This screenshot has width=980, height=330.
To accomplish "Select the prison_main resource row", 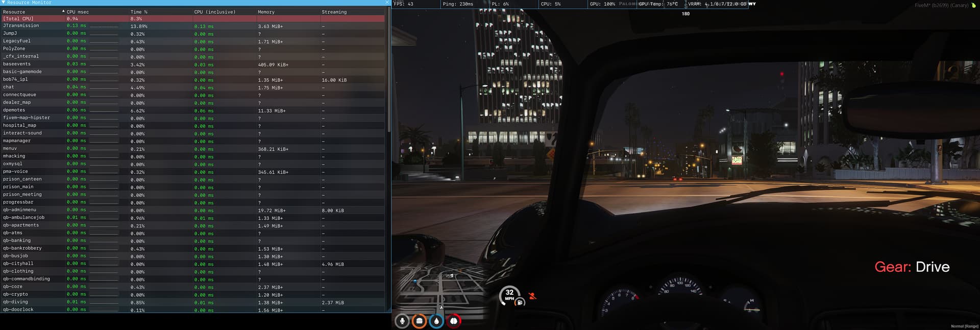I will click(x=193, y=187).
